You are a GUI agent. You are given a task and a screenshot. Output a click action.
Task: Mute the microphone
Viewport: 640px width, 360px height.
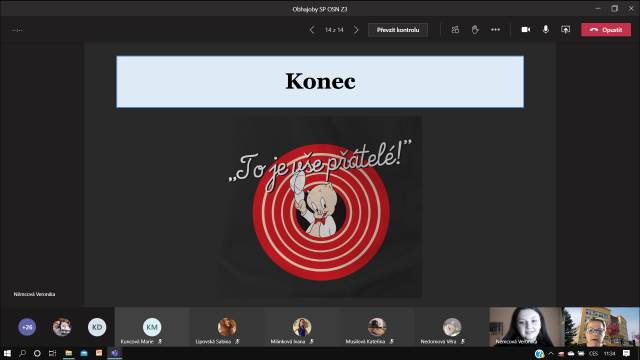pos(545,29)
